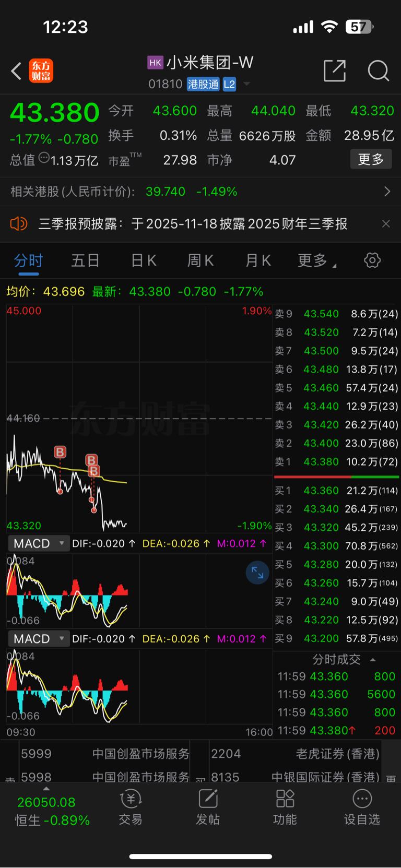Tap the L2 level badge
Image resolution: width=401 pixels, height=868 pixels.
coord(229,84)
